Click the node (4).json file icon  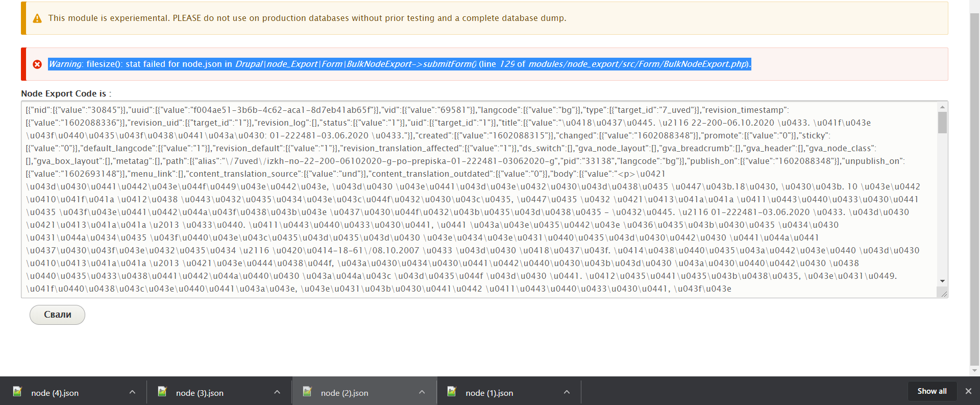tap(17, 392)
